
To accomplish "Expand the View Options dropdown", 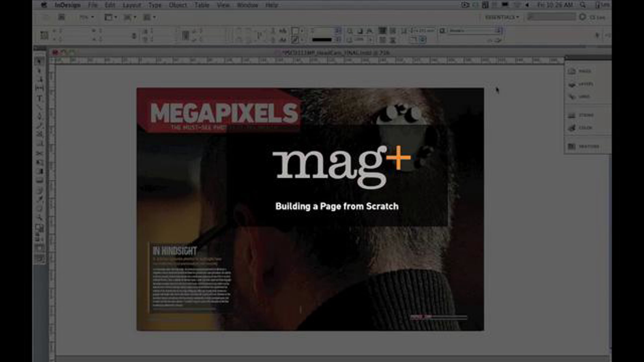I will 111,17.
